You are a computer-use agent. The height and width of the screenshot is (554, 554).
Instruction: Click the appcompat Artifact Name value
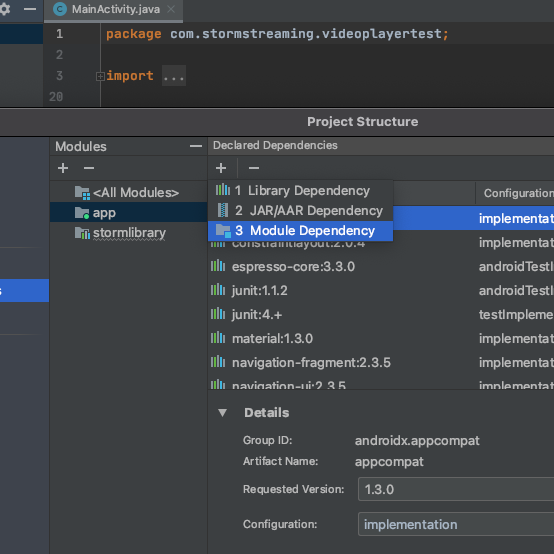389,462
